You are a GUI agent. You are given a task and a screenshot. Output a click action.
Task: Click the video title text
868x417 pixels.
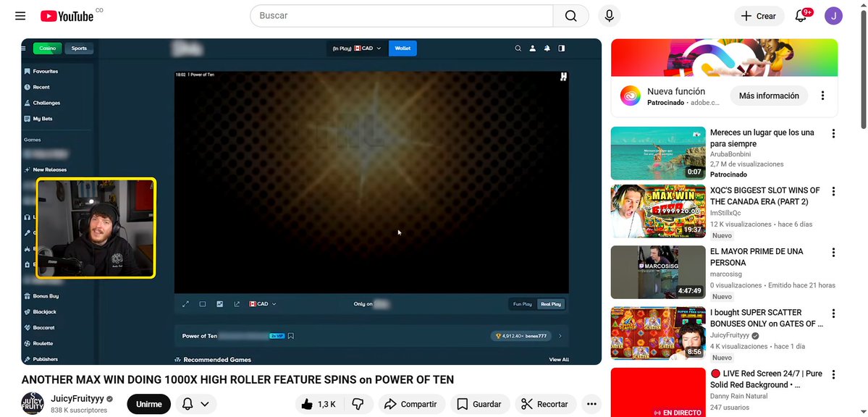point(237,380)
